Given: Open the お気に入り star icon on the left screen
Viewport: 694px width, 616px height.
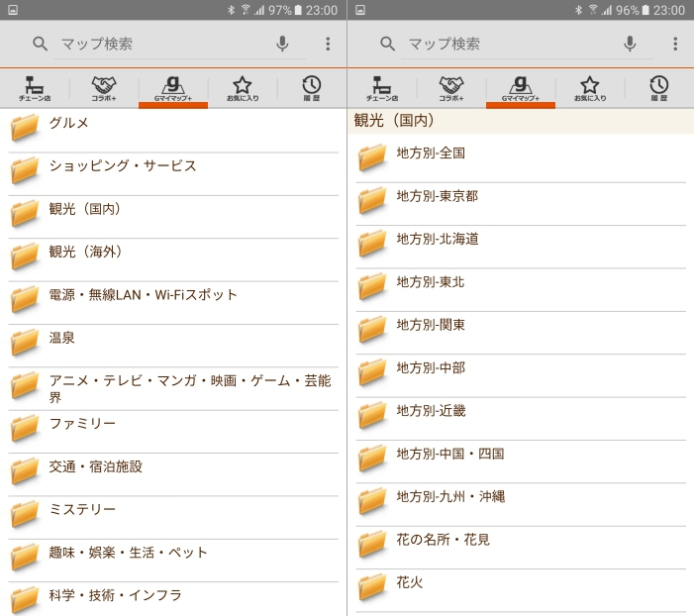Looking at the screenshot, I should pos(243,88).
